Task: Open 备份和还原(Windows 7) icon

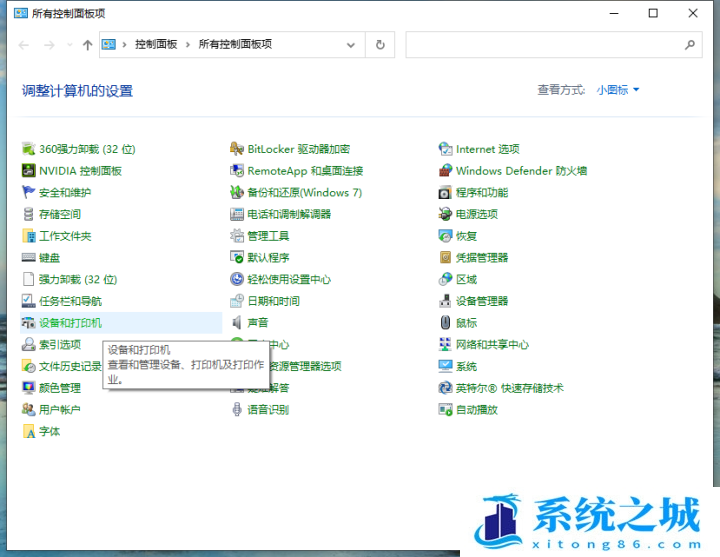Action: point(237,192)
